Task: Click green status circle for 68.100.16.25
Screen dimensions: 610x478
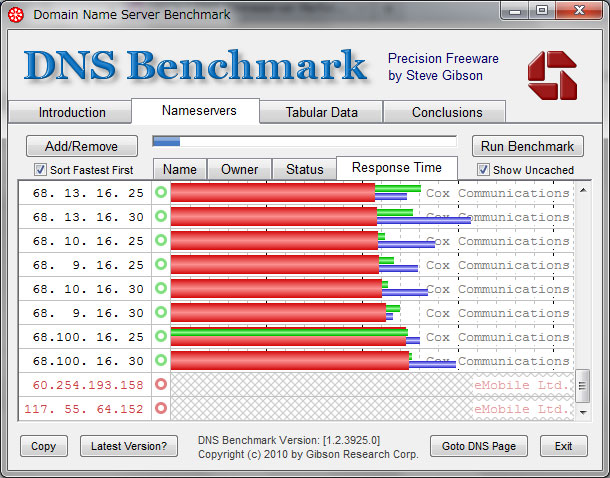Action: pos(161,336)
